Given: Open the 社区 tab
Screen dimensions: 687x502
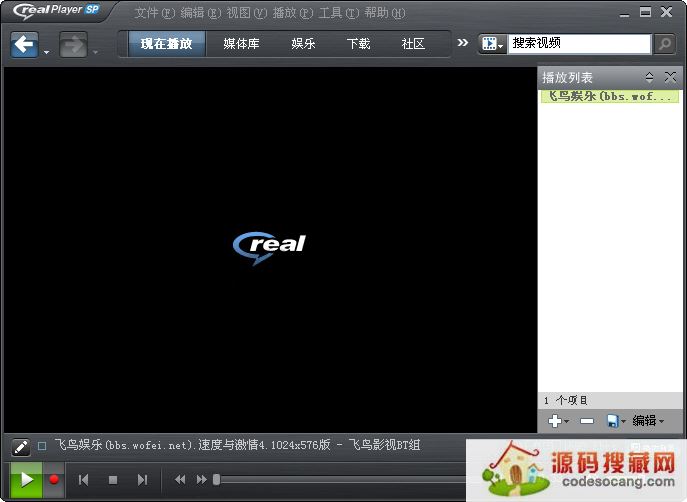Looking at the screenshot, I should click(x=413, y=44).
